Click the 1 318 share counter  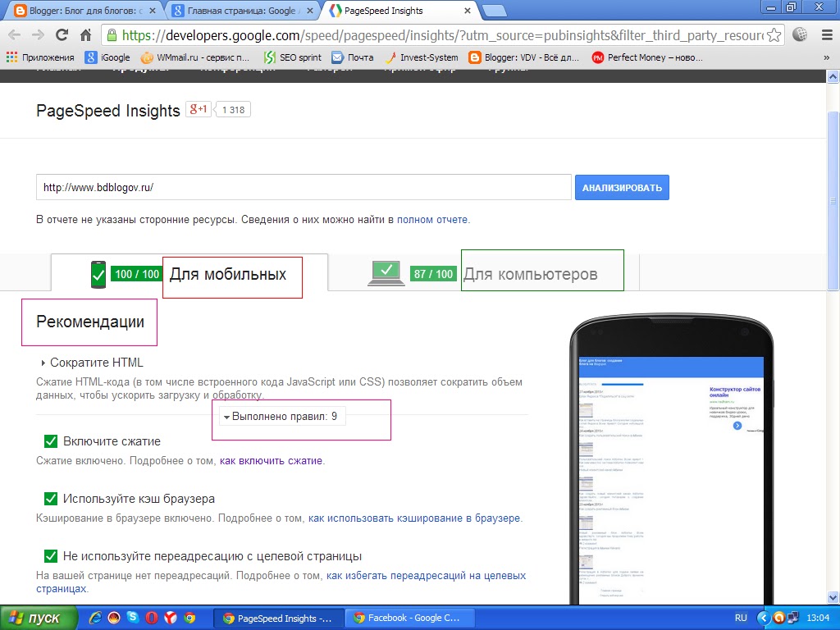pyautogui.click(x=233, y=110)
